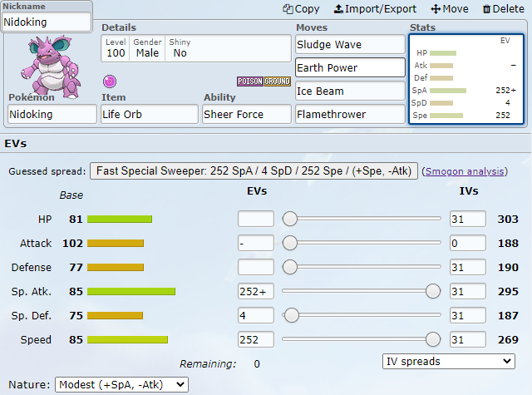This screenshot has height=395, width=532.
Task: Click the Attack EV slider handle
Action: (x=290, y=243)
